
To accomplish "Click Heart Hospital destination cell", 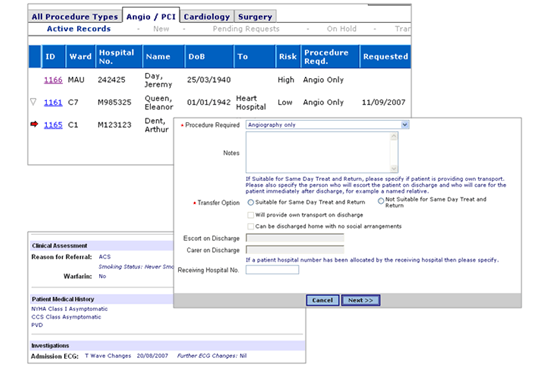I will click(x=251, y=102).
